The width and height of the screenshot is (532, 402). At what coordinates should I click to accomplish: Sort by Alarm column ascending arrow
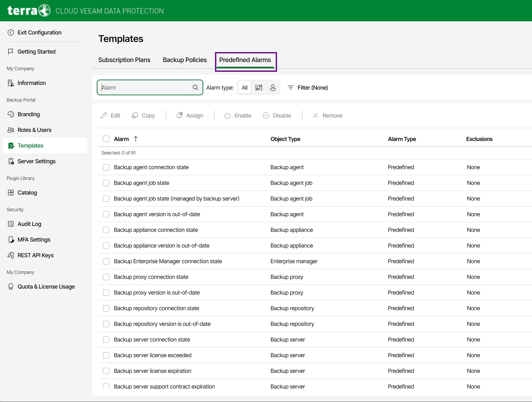tap(136, 139)
